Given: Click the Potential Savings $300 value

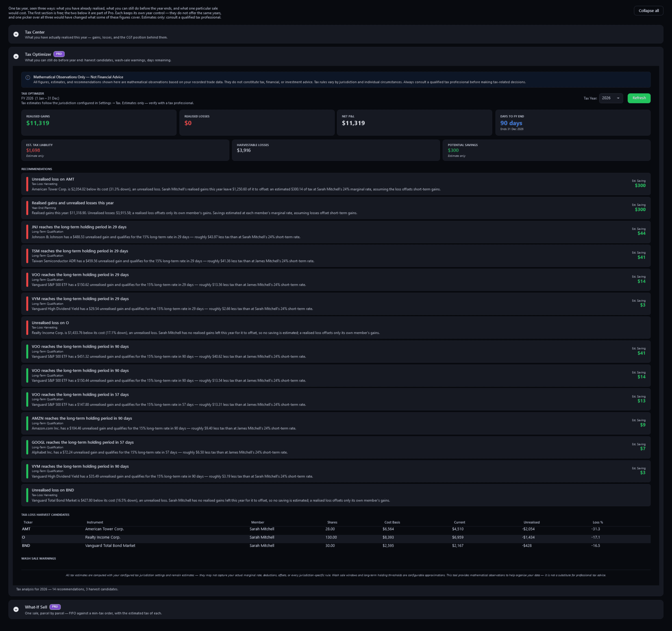Looking at the screenshot, I should (453, 150).
